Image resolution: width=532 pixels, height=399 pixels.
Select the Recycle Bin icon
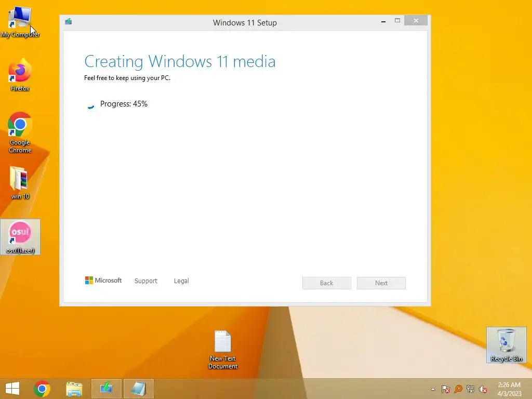click(x=506, y=345)
